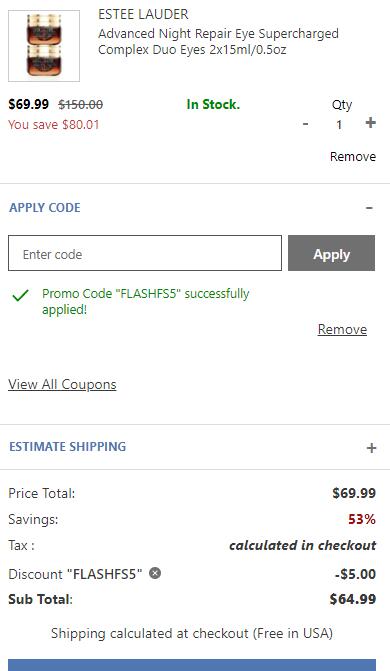
Task: Click the ESTIMATE SHIPPING section heading
Action: (x=68, y=446)
